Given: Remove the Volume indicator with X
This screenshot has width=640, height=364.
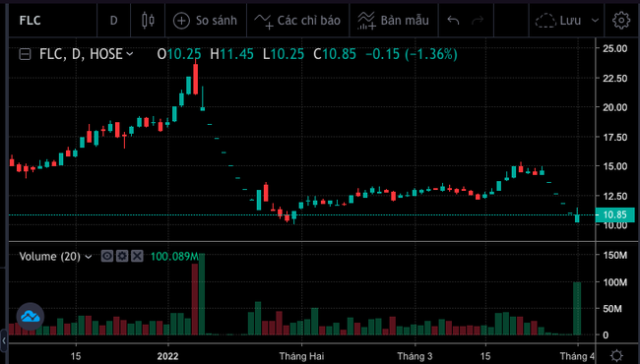Looking at the screenshot, I should [x=137, y=256].
